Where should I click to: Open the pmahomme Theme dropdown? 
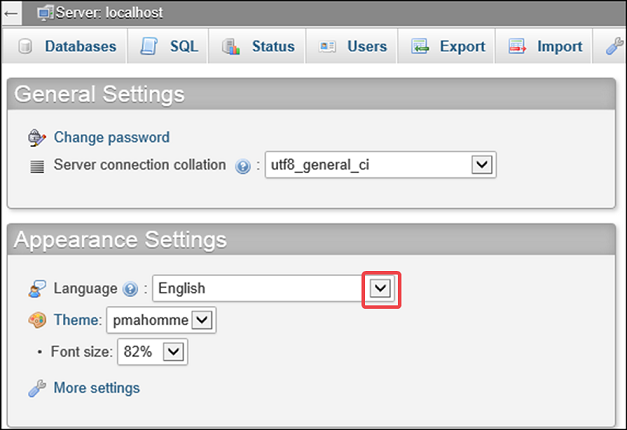201,320
